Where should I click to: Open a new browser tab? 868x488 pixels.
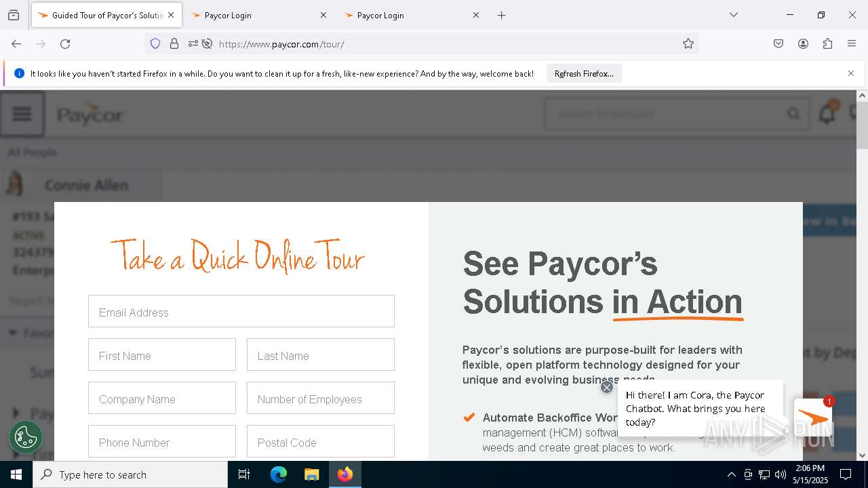[x=502, y=15]
